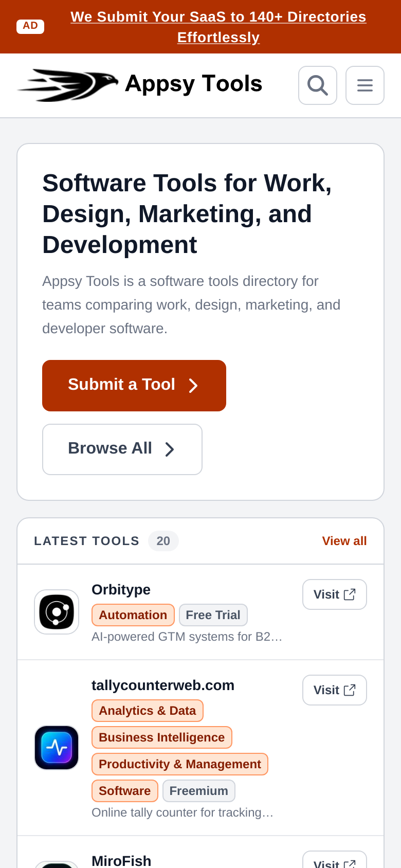This screenshot has height=868, width=401.
Task: Select the Automation category tag
Action: coord(133,615)
